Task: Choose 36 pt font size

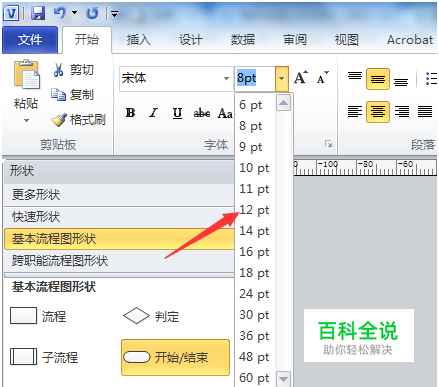Action: [255, 336]
